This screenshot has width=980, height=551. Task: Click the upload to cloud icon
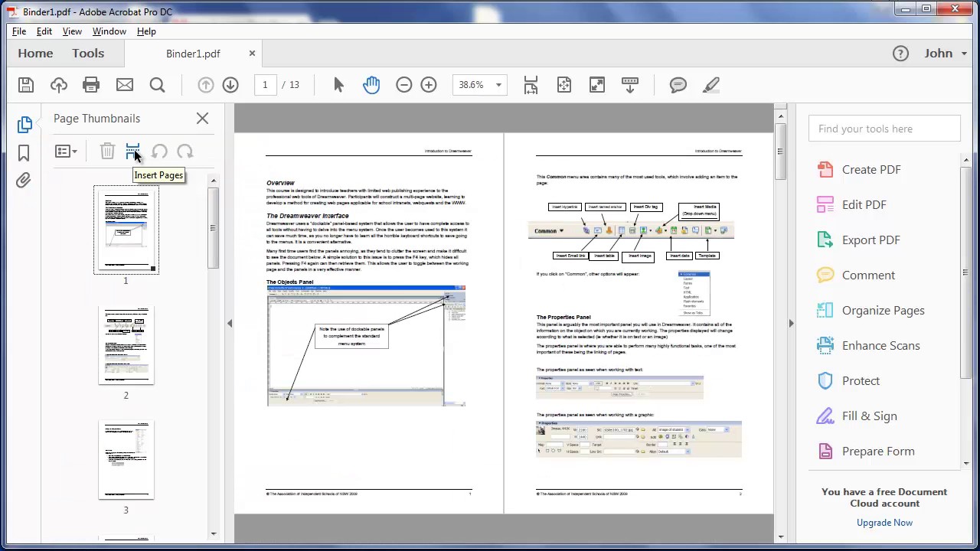click(59, 85)
